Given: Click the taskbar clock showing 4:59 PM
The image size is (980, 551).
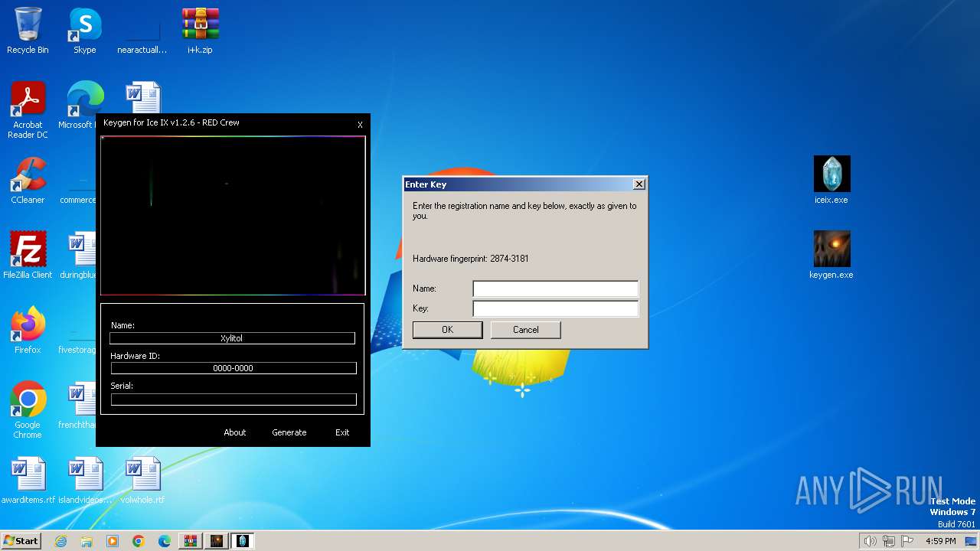Looking at the screenshot, I should click(x=941, y=541).
